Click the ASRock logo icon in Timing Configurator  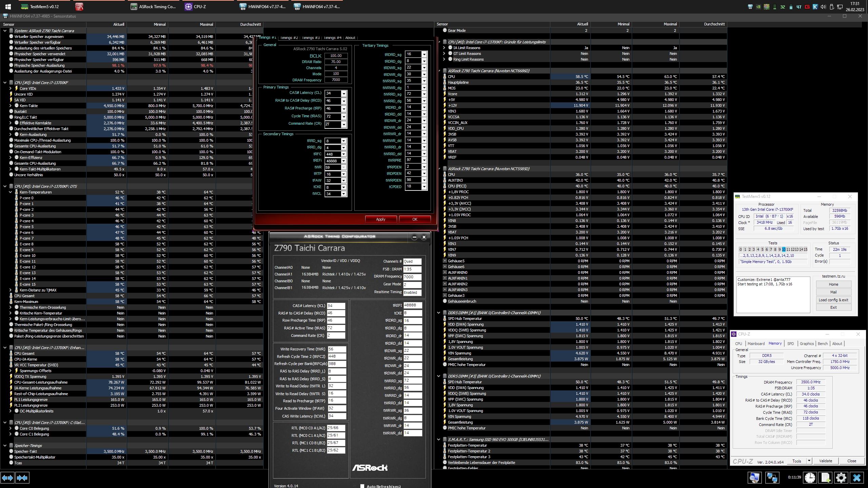[371, 468]
